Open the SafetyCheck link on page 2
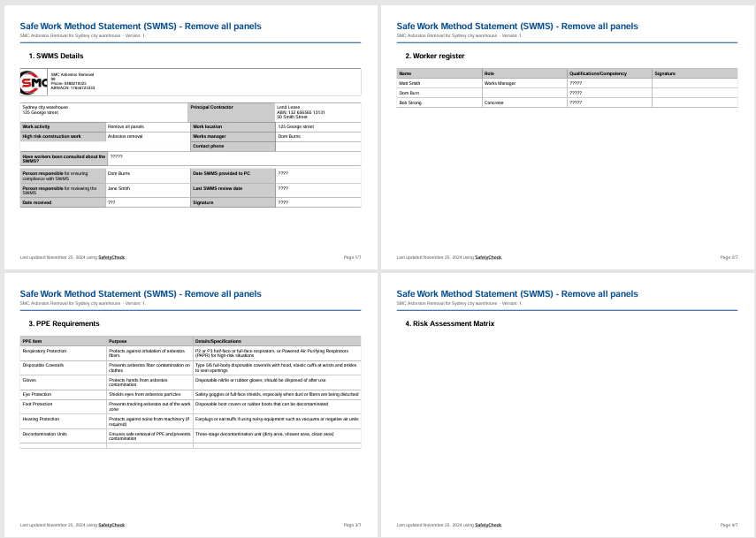The height and width of the screenshot is (538, 756). (487, 257)
